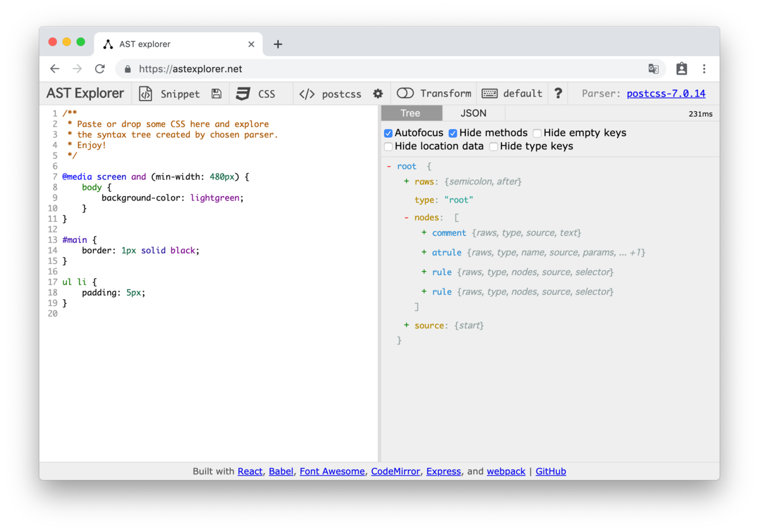
Task: Click the code brackets parser icon
Action: [x=307, y=94]
